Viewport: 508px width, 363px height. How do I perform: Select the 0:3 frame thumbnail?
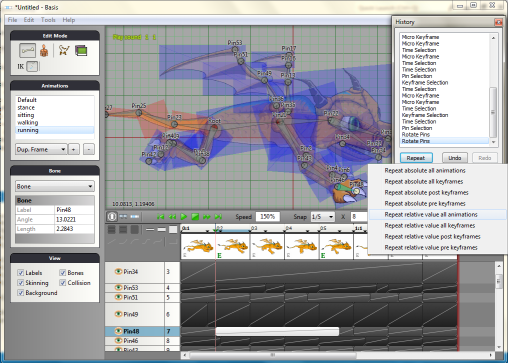click(x=267, y=246)
